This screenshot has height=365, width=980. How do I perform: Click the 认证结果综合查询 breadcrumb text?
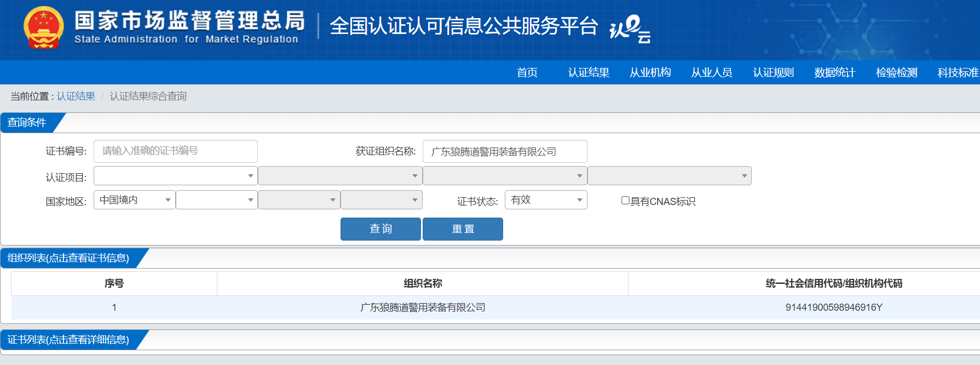coord(148,96)
